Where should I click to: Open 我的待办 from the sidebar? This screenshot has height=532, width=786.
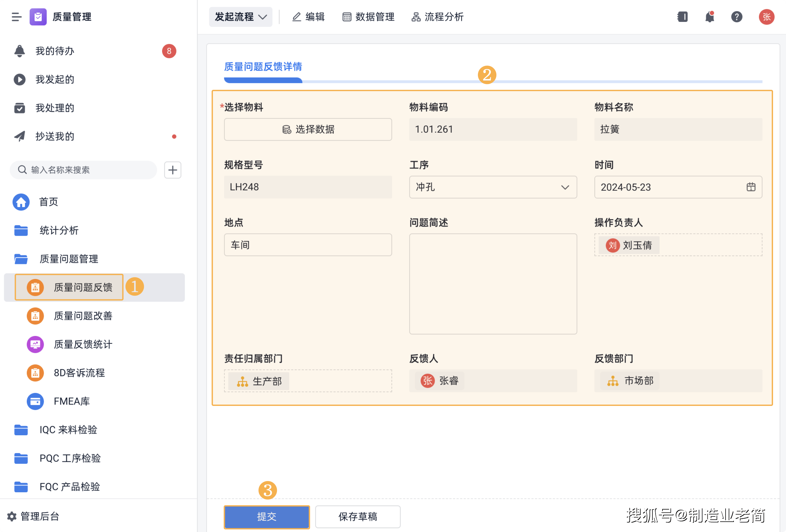55,51
